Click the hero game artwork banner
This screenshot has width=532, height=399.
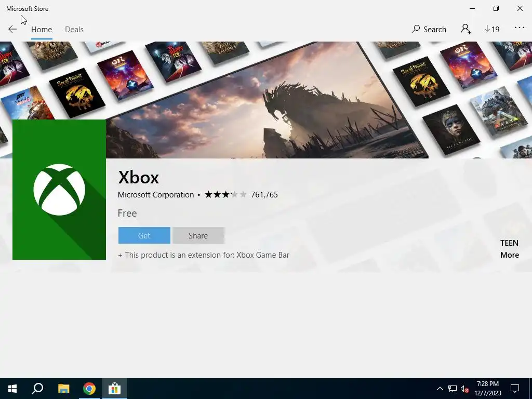(x=266, y=100)
